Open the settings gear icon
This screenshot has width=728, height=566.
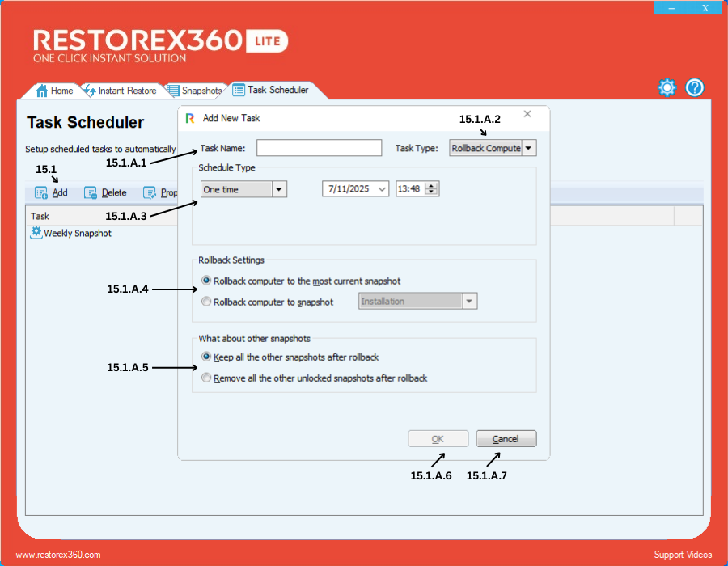click(667, 88)
